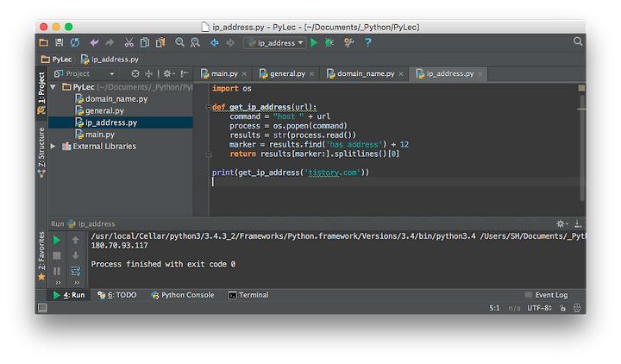621x364 pixels.
Task: Close the ip_address.py tab
Action: pos(480,74)
